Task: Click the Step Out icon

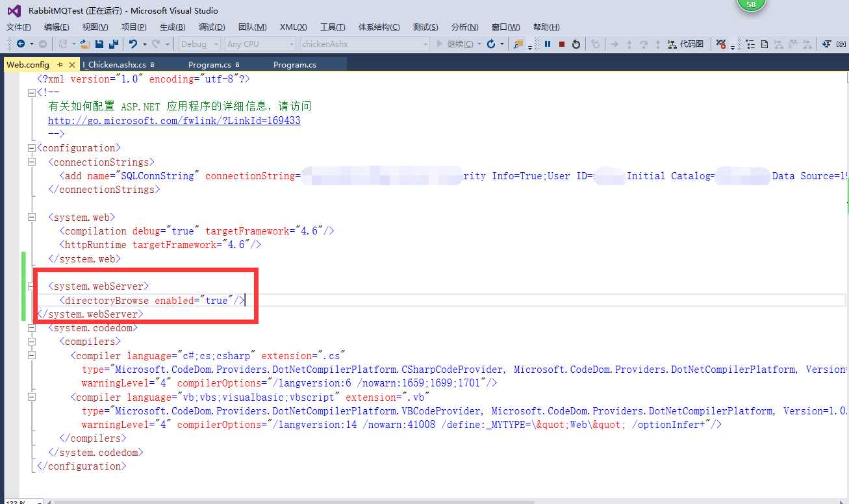Action: pos(658,44)
